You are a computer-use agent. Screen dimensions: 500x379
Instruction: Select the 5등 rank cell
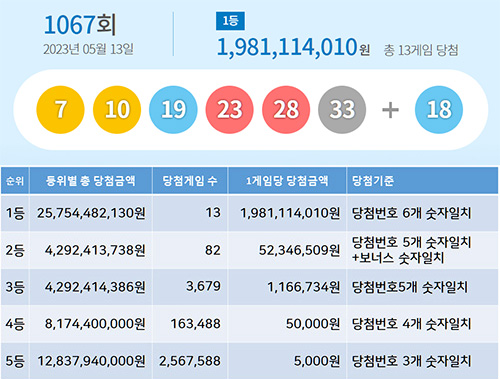15,361
